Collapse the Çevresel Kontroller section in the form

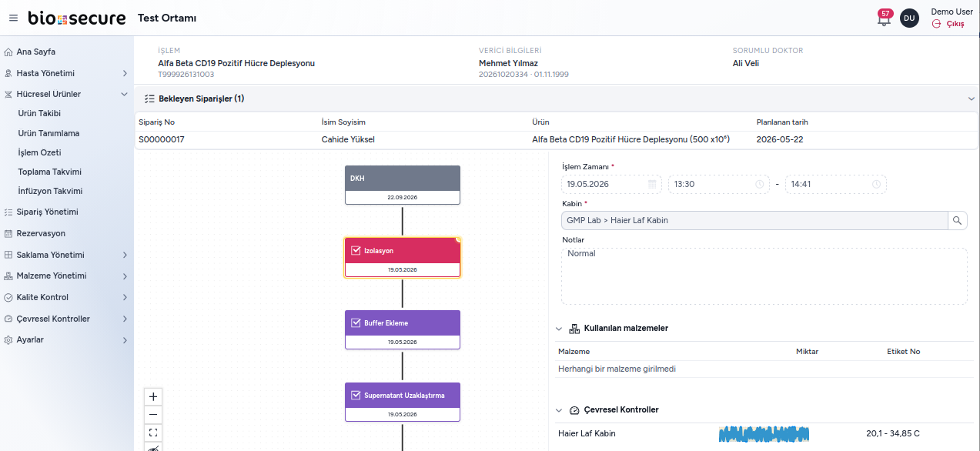coord(559,410)
